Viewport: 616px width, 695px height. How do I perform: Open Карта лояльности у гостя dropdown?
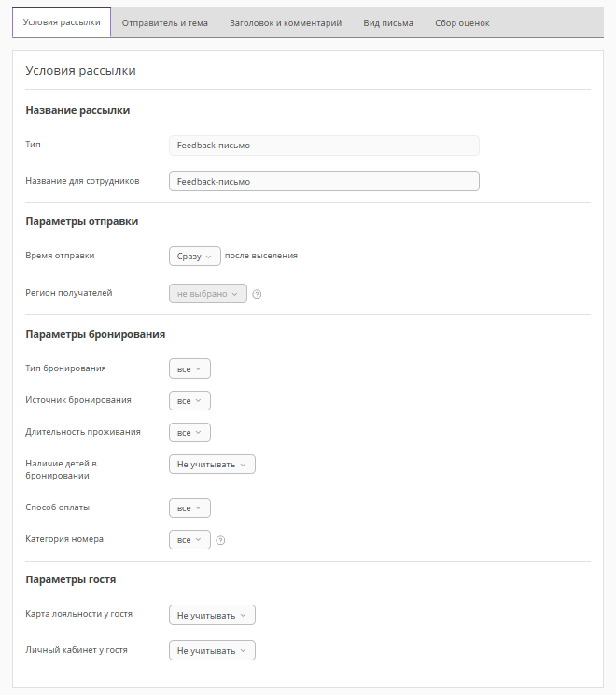tap(212, 616)
